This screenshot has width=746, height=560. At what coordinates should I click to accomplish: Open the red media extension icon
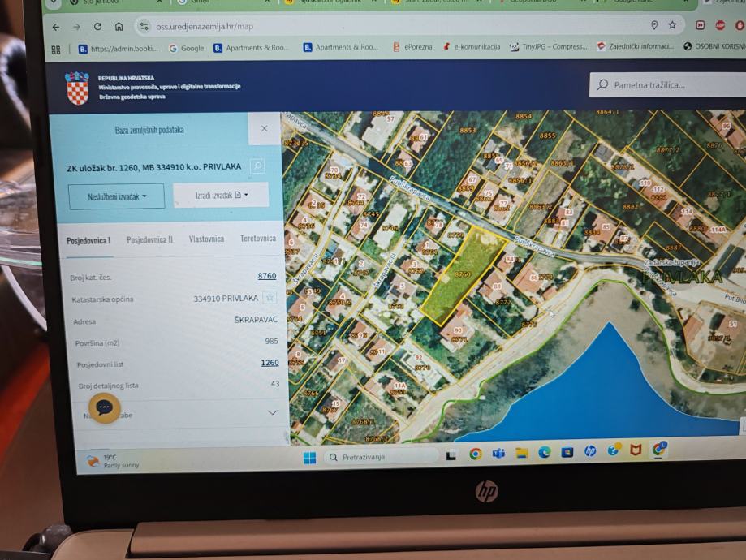(700, 24)
